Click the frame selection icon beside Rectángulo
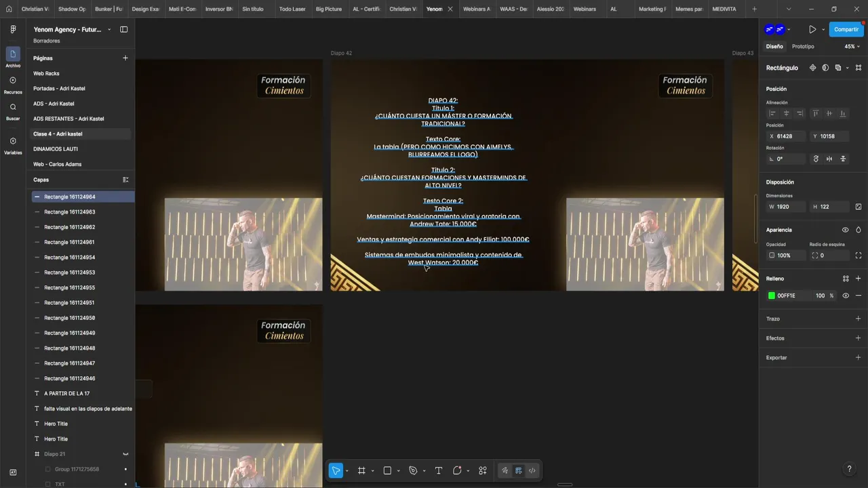Viewport: 868px width, 488px height. (x=859, y=68)
